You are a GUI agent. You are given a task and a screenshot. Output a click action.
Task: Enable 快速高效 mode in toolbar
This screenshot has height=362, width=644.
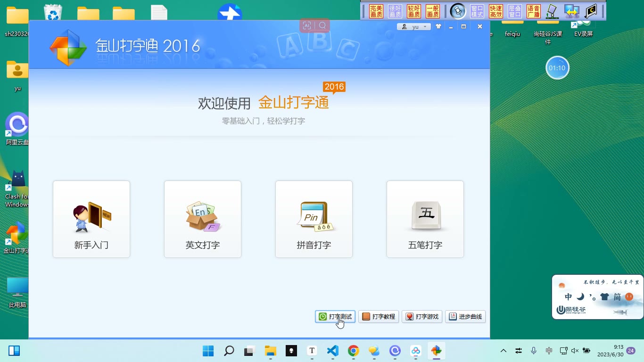coord(496,11)
